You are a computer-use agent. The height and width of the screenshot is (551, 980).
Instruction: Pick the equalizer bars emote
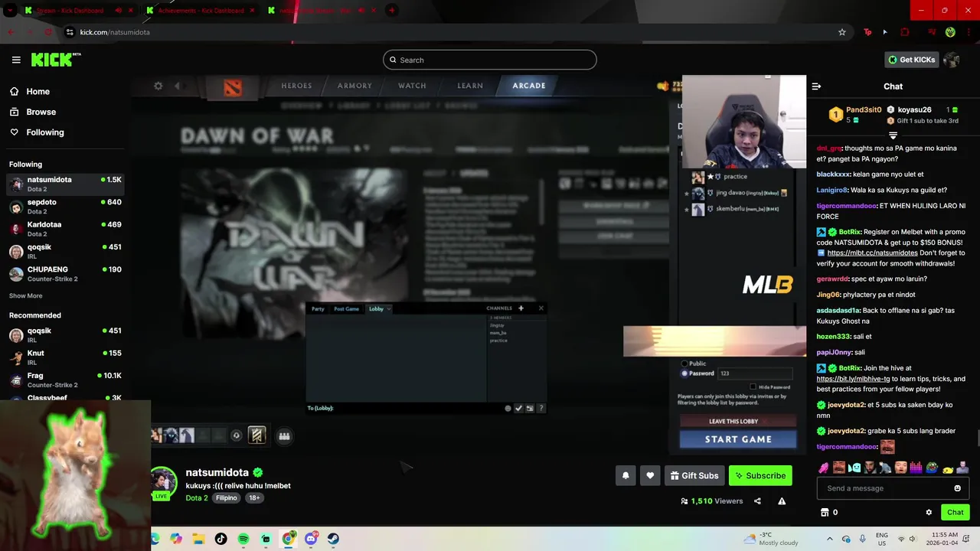pyautogui.click(x=916, y=468)
